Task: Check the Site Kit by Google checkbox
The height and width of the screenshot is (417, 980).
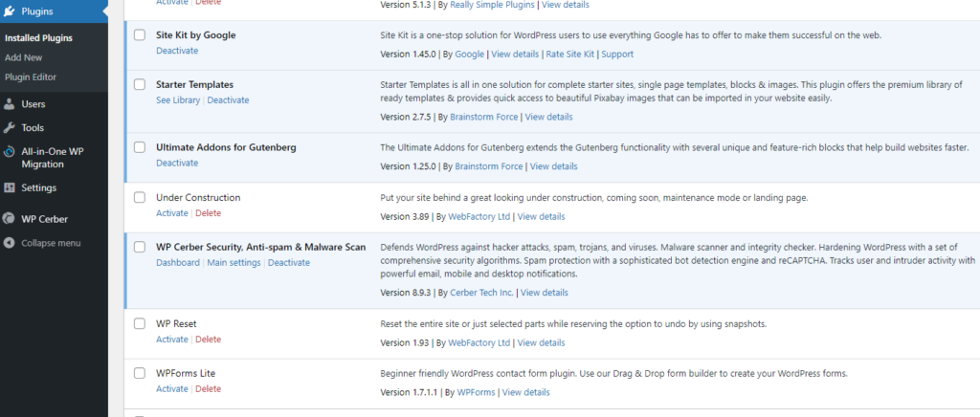Action: click(140, 35)
